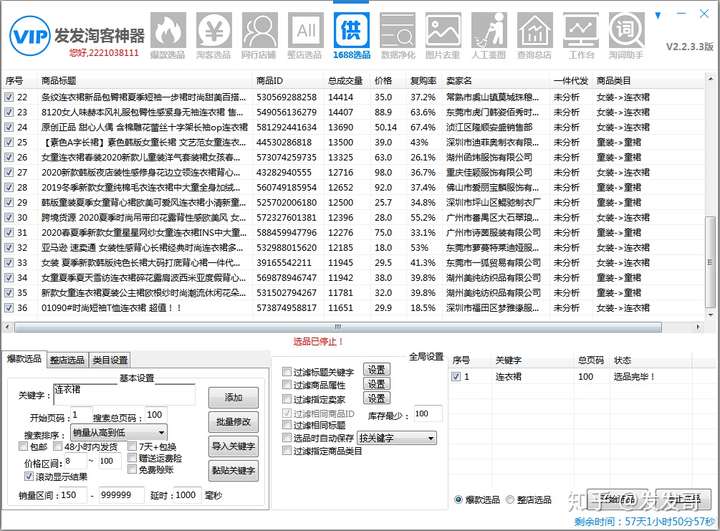
Task: Uncheck keyword row 1 连衣裙 checkbox
Action: pyautogui.click(x=456, y=377)
